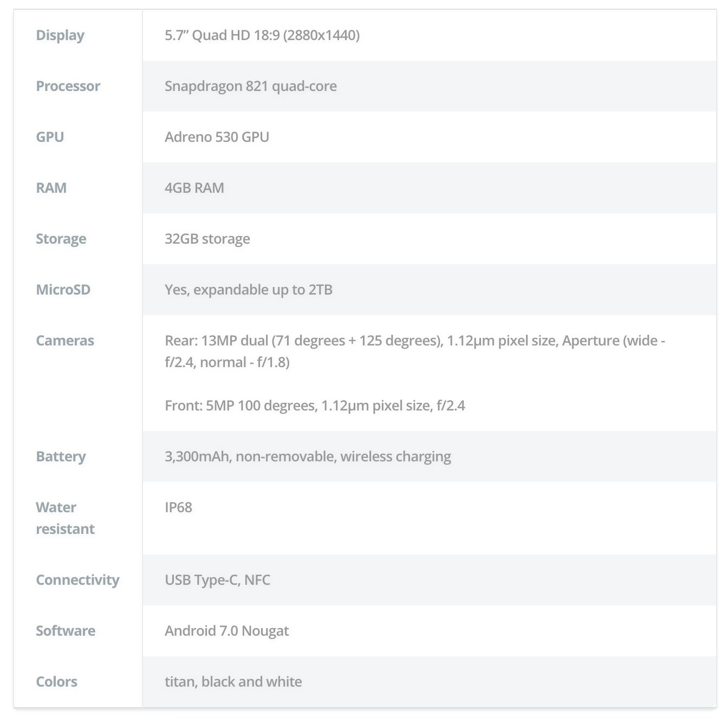Select the titan, black and white colors text
728x718 pixels.
(x=233, y=682)
